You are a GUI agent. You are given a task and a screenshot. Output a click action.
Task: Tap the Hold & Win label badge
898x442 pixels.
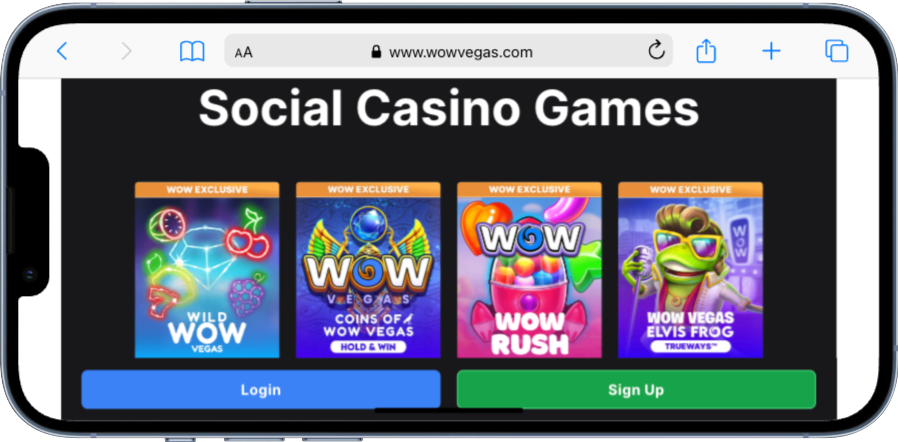368,346
